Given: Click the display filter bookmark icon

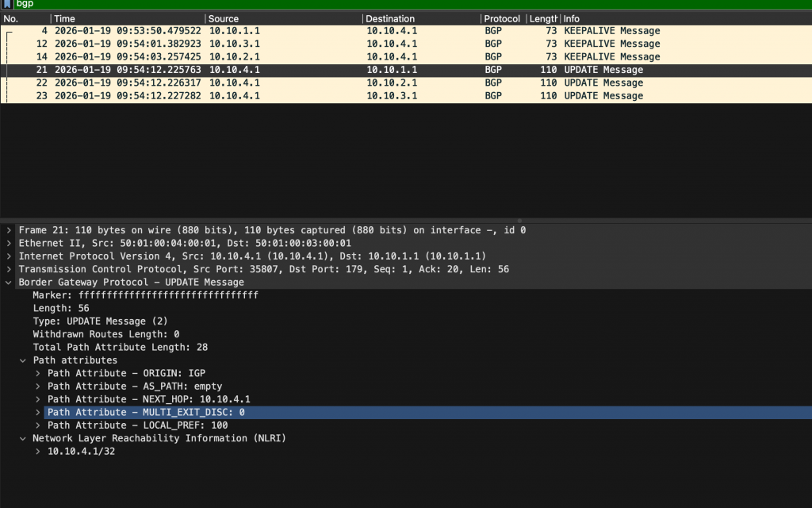Looking at the screenshot, I should pos(8,4).
